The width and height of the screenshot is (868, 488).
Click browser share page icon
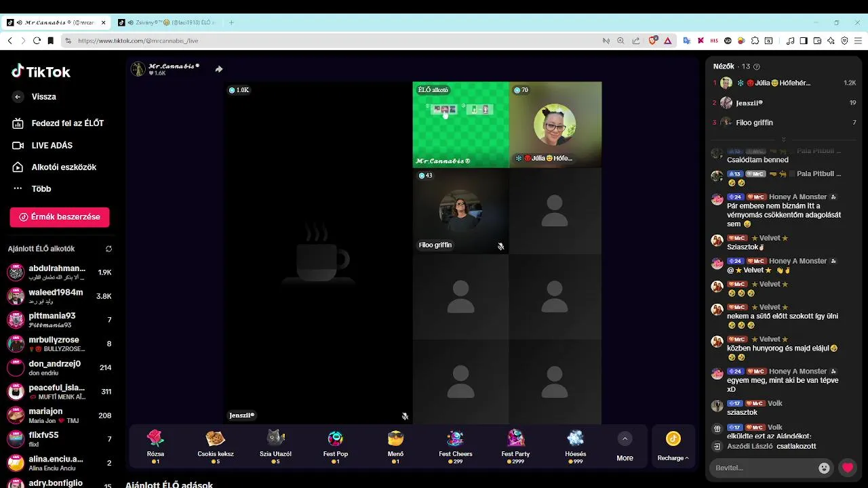635,41
